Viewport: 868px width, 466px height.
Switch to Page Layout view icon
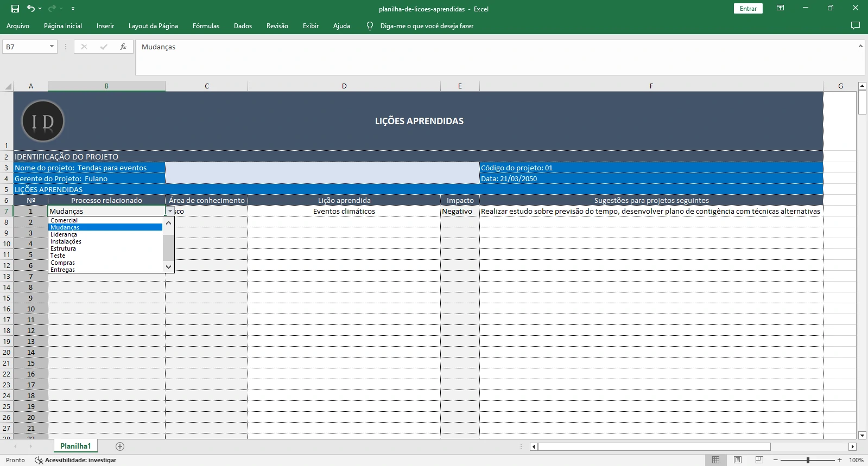click(x=737, y=460)
